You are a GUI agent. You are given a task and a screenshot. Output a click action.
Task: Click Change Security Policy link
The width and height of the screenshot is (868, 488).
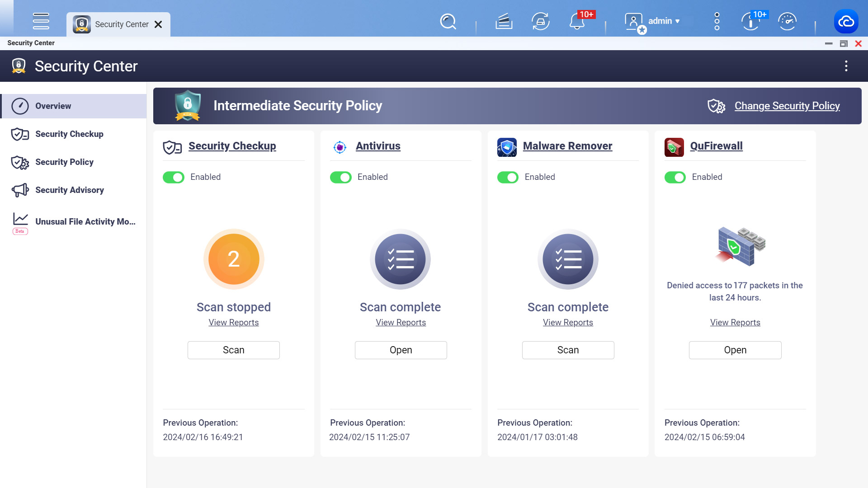pyautogui.click(x=787, y=106)
